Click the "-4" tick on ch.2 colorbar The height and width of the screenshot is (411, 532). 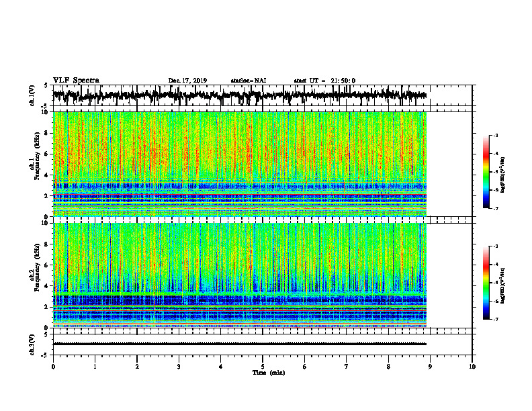pos(496,265)
